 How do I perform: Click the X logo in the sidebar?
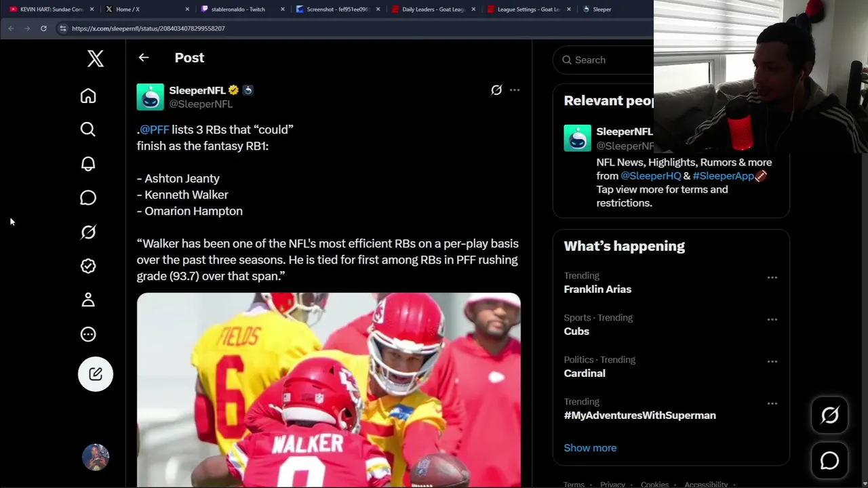pyautogui.click(x=96, y=58)
